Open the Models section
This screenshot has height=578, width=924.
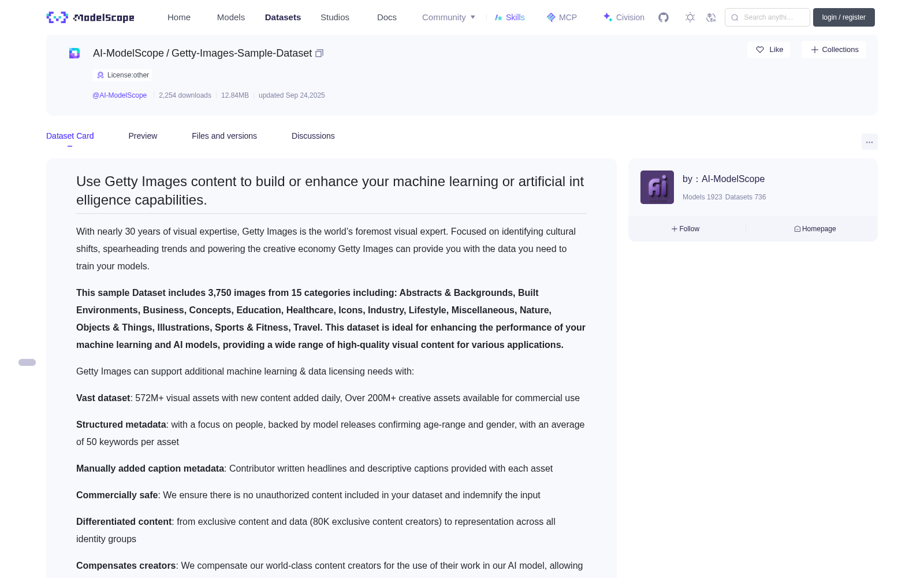231,17
